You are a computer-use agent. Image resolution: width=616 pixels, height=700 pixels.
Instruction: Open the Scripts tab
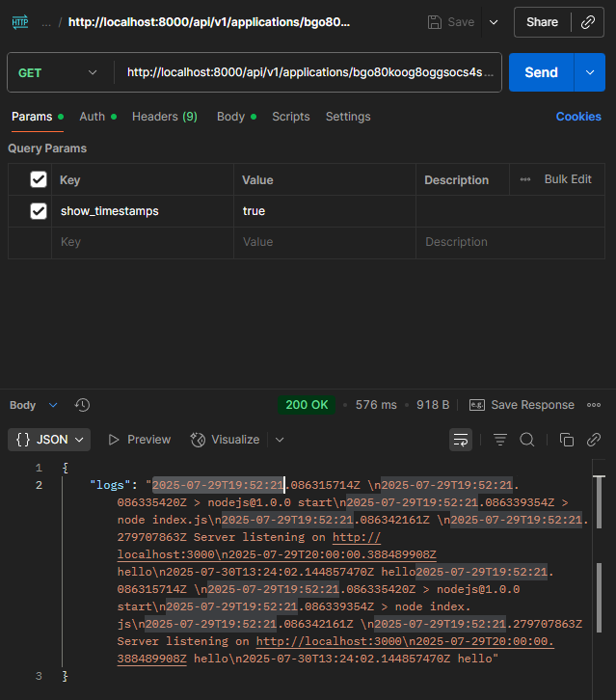click(x=291, y=117)
